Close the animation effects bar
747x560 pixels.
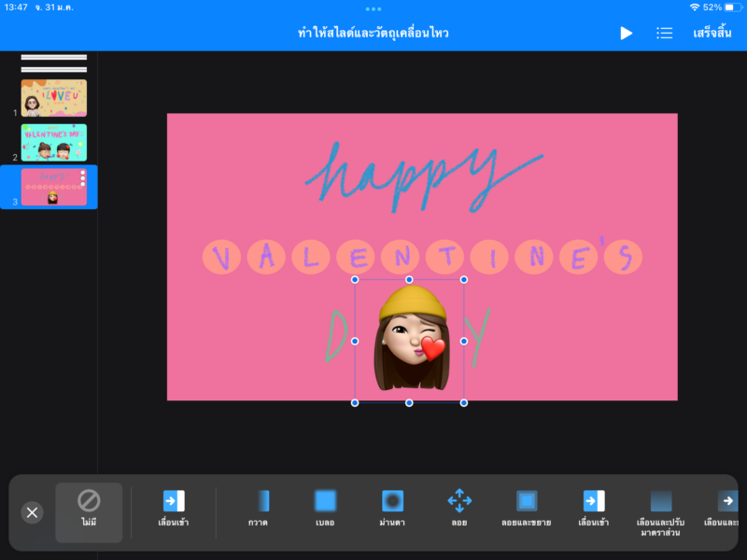[32, 512]
